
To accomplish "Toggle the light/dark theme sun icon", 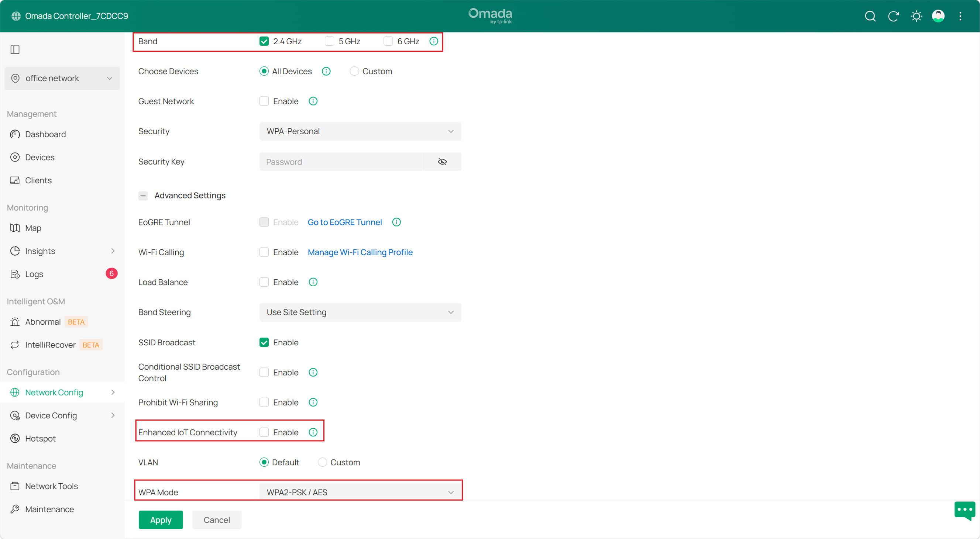I will (x=916, y=16).
